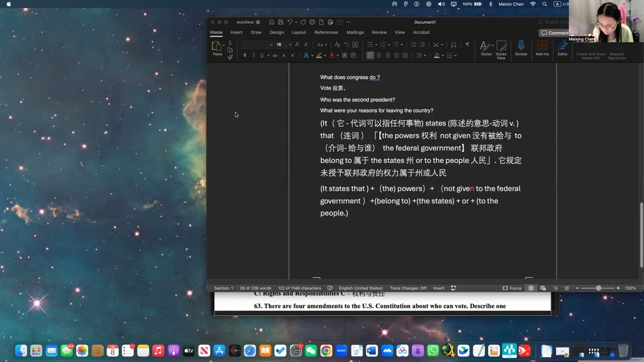Open the Draw ribbon tab
Screen dimensions: 644x362
[256, 32]
